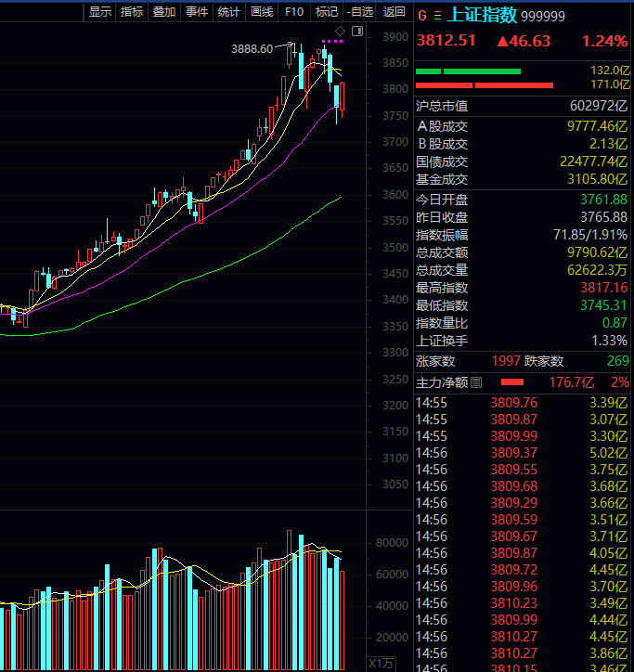Click the 3900 price axis label

pos(395,37)
